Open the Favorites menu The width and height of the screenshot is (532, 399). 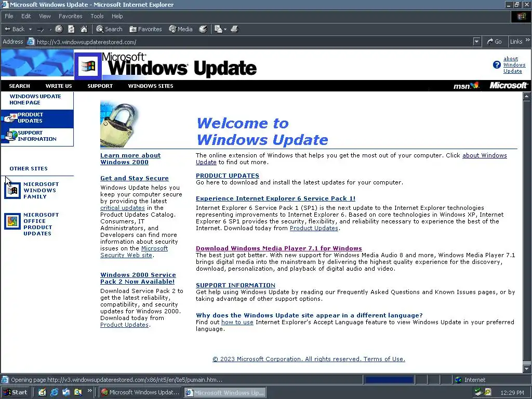pyautogui.click(x=70, y=16)
